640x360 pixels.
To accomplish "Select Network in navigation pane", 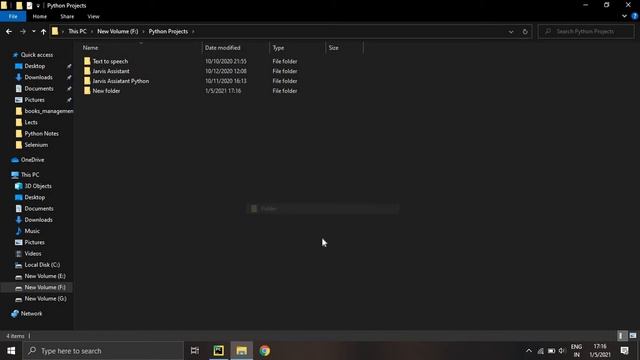I will coord(31,313).
